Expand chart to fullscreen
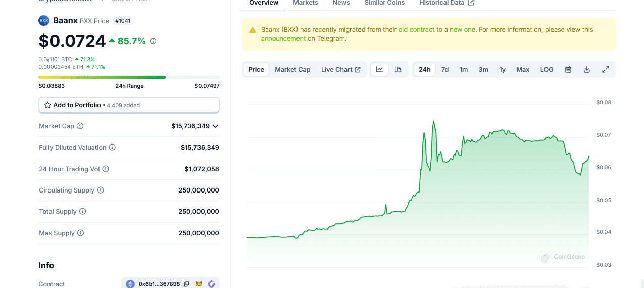This screenshot has width=644, height=288. (x=606, y=69)
